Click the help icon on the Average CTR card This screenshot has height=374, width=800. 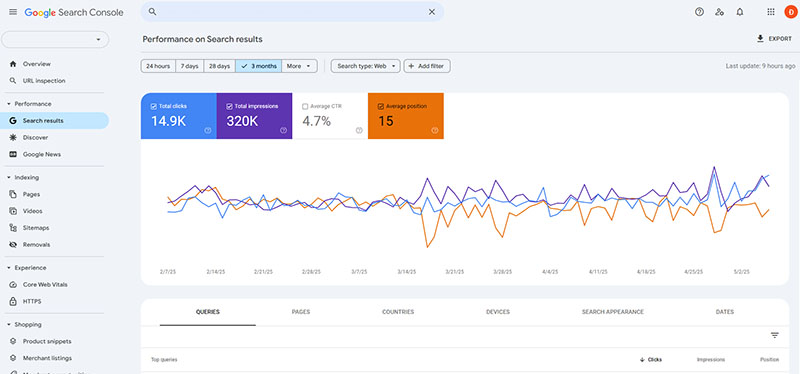pyautogui.click(x=359, y=130)
